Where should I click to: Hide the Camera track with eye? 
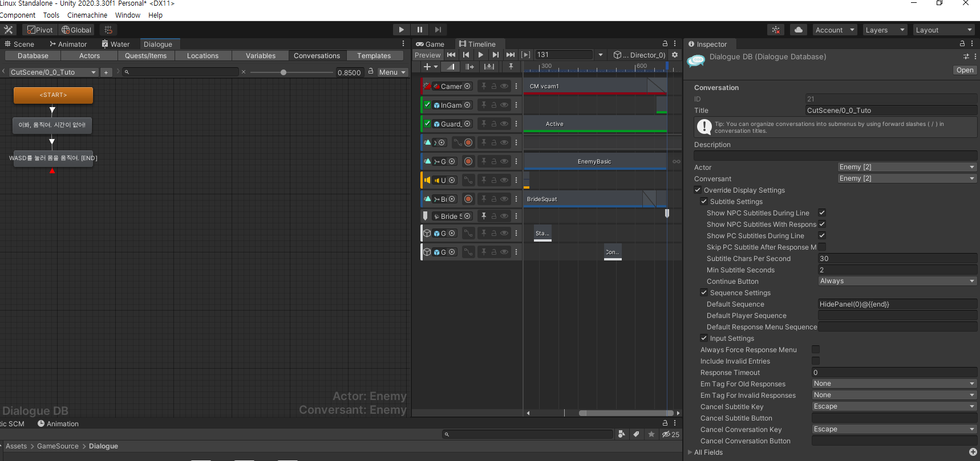click(504, 86)
